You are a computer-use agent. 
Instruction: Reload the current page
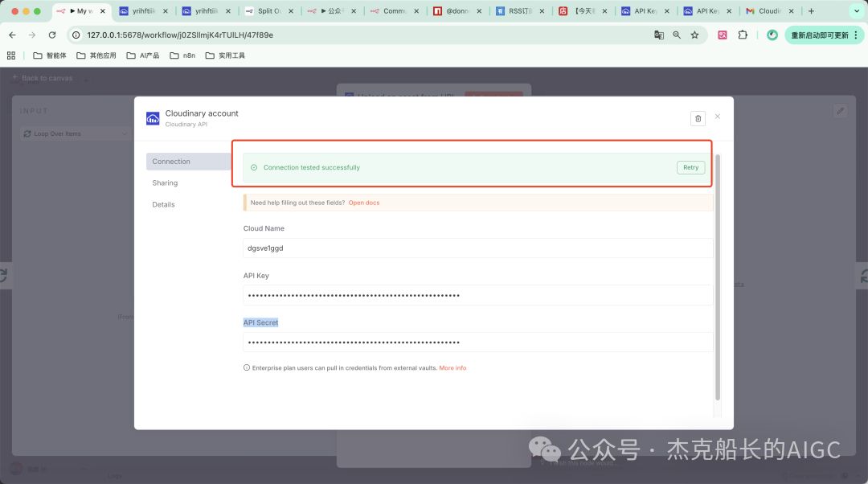52,35
